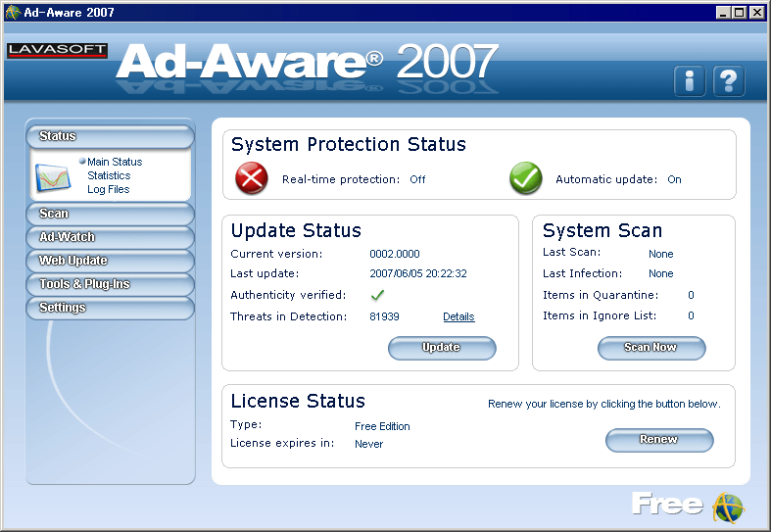The image size is (771, 532).
Task: Click the green authenticity verified checkmark
Action: [x=377, y=295]
